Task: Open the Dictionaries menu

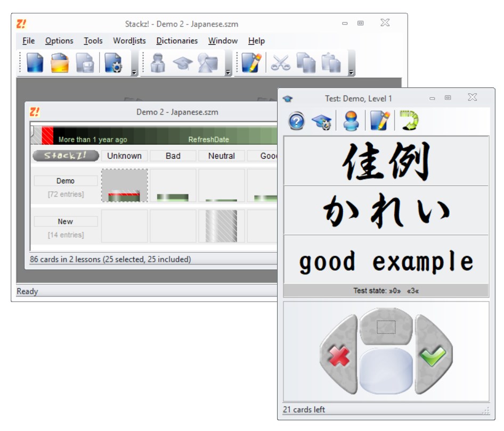Action: (x=177, y=41)
